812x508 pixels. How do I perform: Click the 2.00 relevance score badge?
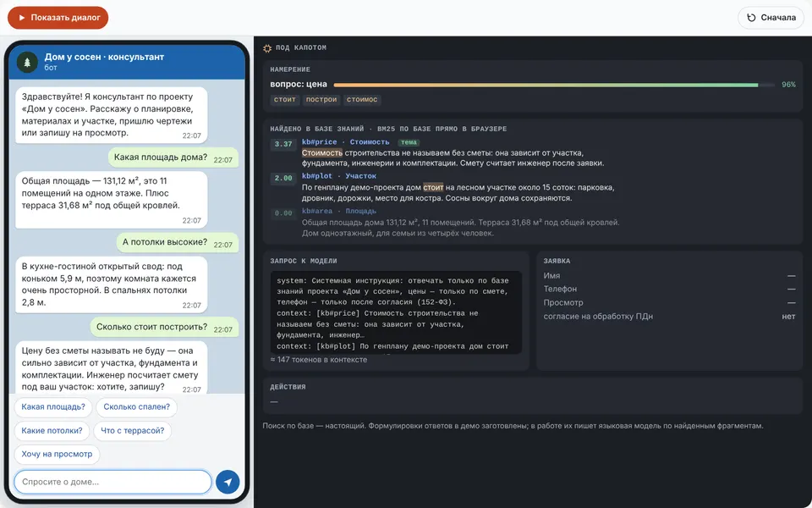tap(283, 179)
